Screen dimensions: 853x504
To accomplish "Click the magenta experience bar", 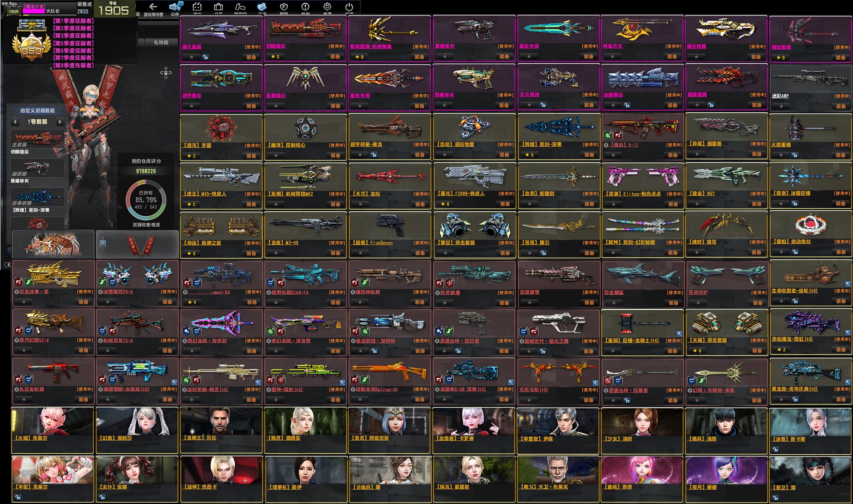I will click(x=34, y=11).
